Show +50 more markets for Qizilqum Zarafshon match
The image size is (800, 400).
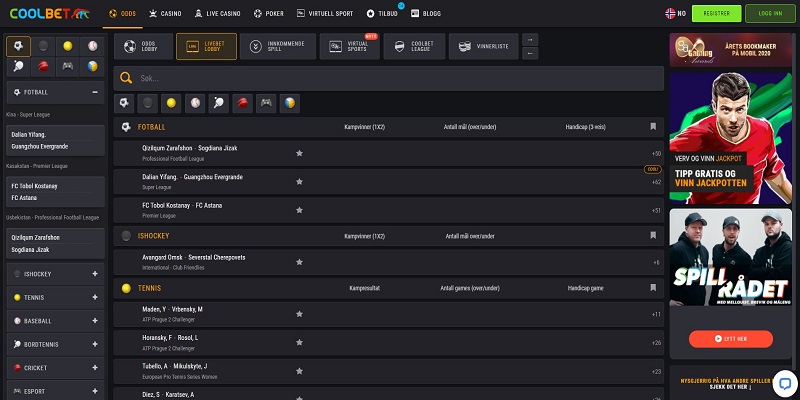[x=656, y=154]
